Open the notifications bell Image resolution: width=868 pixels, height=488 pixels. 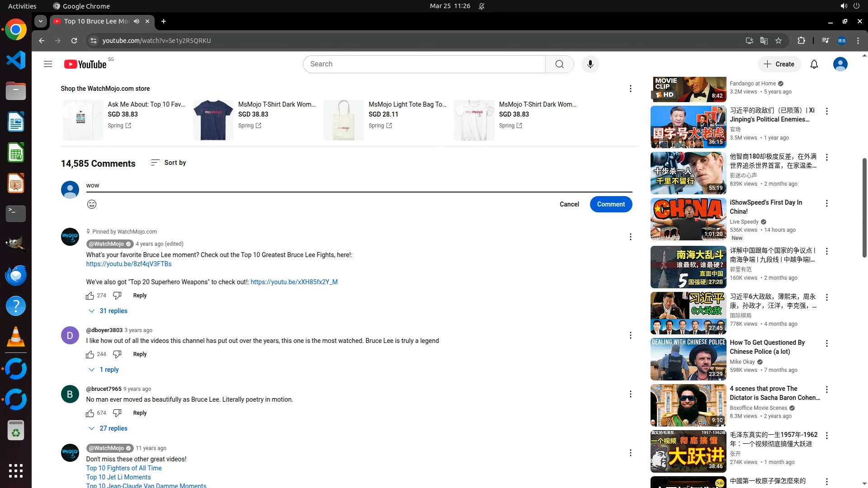(814, 64)
